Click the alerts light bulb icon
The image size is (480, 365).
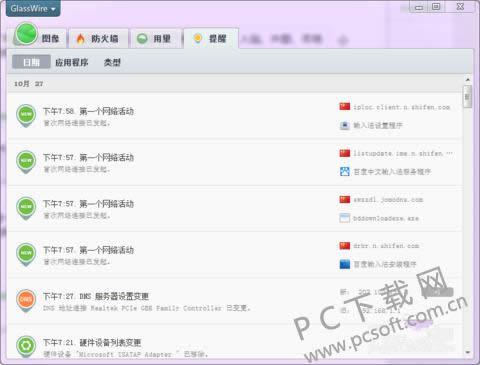pos(198,38)
